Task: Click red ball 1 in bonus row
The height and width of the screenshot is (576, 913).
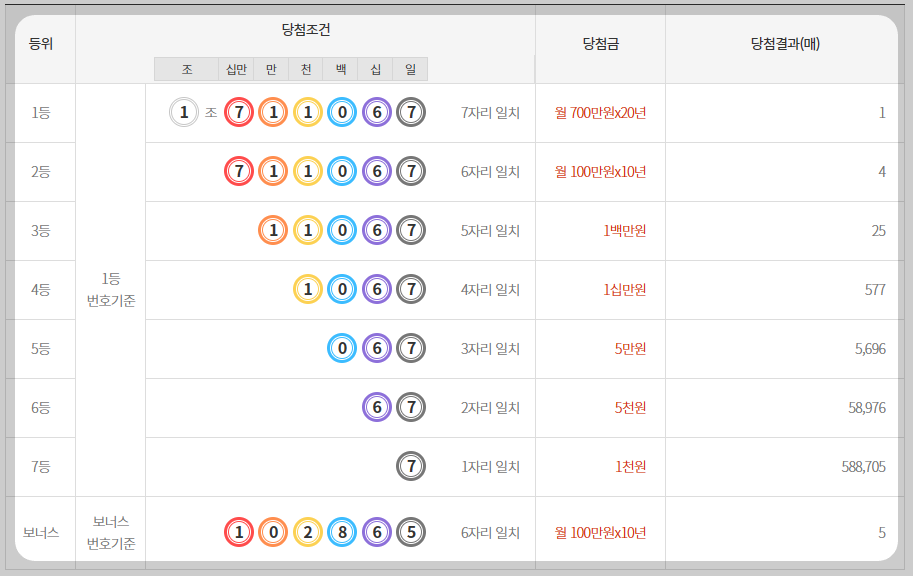Action: [239, 532]
